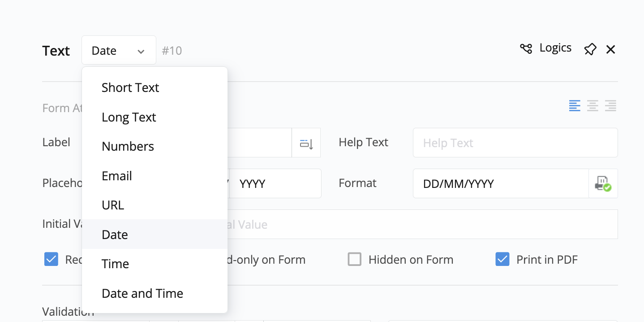Select Date and Time option
The height and width of the screenshot is (322, 644).
point(142,293)
